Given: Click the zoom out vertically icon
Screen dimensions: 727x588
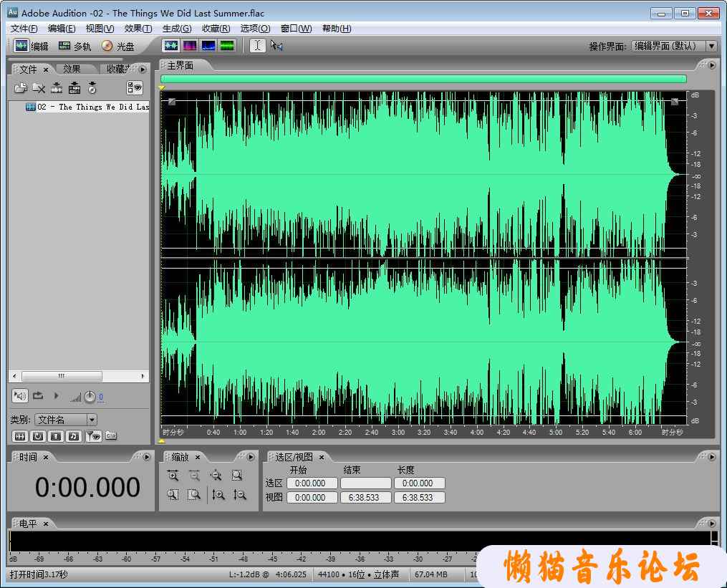Looking at the screenshot, I should [x=239, y=495].
